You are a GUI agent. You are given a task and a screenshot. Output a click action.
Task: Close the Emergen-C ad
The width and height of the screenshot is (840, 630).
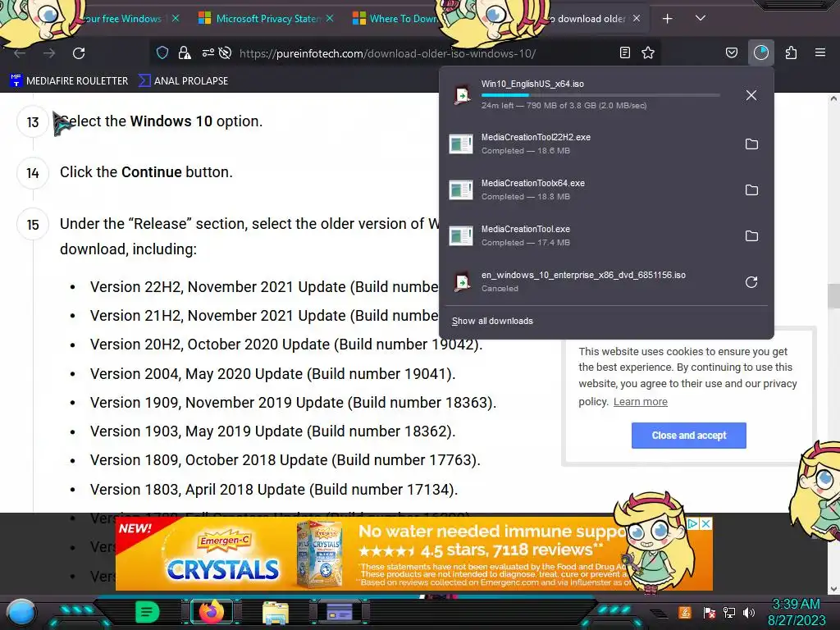tap(706, 523)
